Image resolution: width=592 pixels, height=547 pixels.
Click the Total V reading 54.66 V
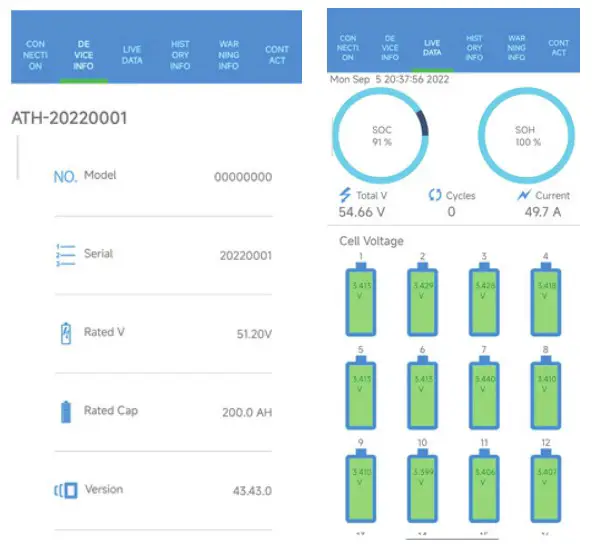click(362, 212)
